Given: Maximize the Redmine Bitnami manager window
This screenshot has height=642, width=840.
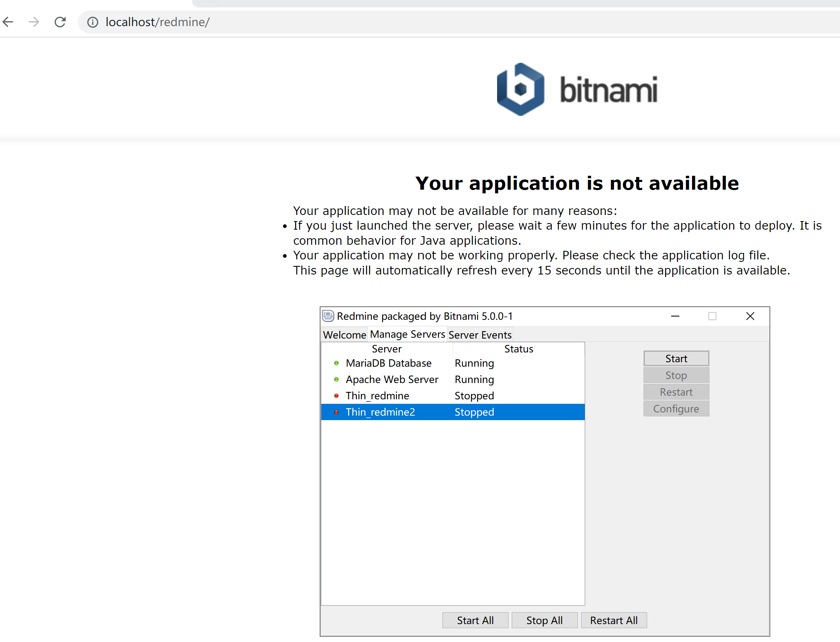Looking at the screenshot, I should pos(712,316).
